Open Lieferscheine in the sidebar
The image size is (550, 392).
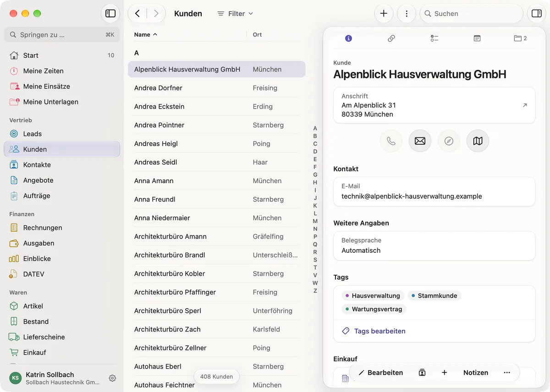pos(62,337)
